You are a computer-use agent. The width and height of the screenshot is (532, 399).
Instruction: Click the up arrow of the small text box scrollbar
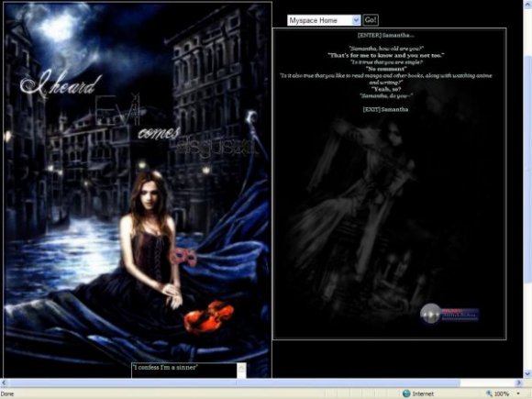(x=241, y=367)
